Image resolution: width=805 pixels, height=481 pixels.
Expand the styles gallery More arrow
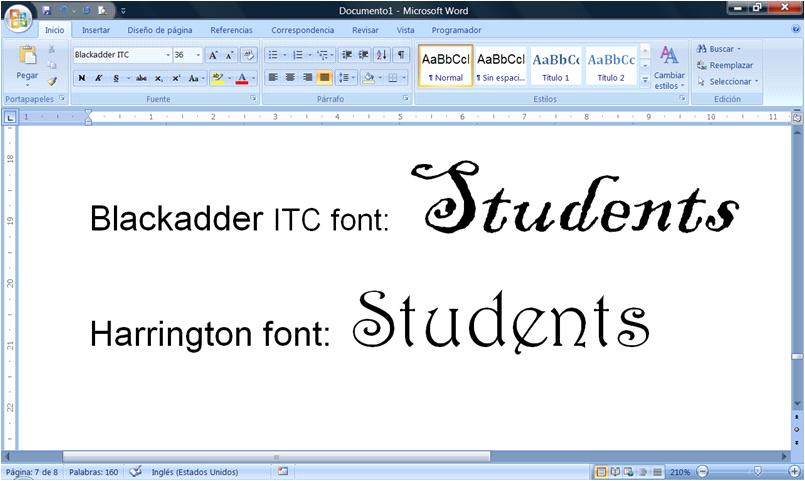pyautogui.click(x=645, y=80)
